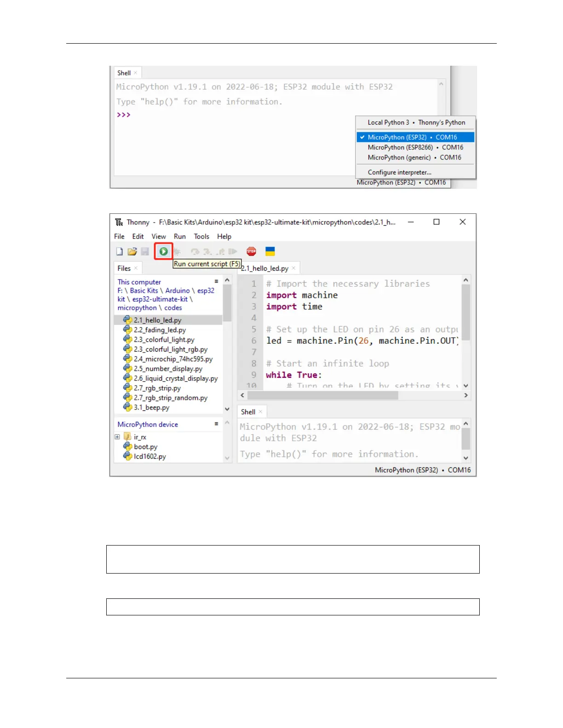Click the grayed Save disk icon
The width and height of the screenshot is (563, 728).
145,251
